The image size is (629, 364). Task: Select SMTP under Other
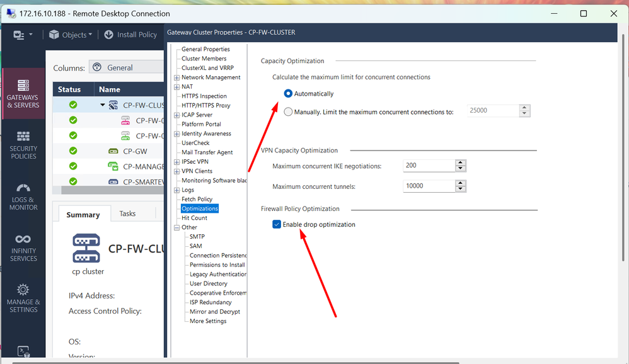coord(197,237)
